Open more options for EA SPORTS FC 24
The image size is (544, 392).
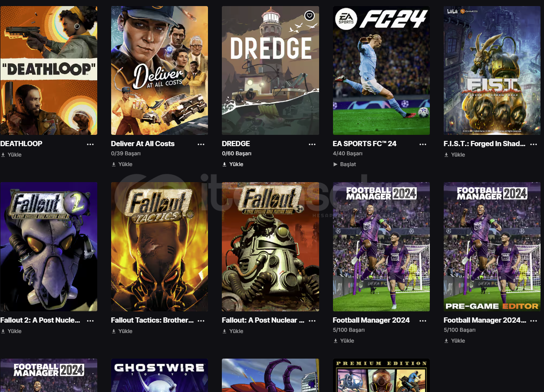click(x=423, y=144)
